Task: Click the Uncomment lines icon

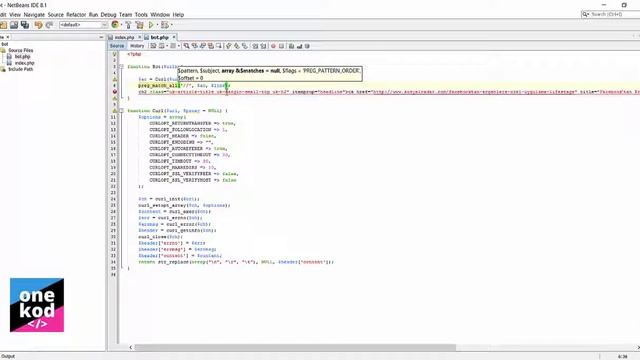Action: (300, 46)
